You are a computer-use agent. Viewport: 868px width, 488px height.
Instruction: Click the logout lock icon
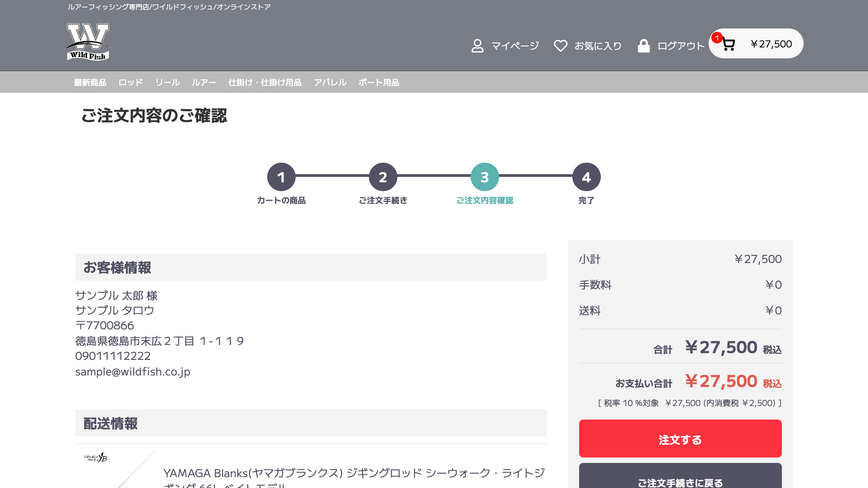click(644, 46)
